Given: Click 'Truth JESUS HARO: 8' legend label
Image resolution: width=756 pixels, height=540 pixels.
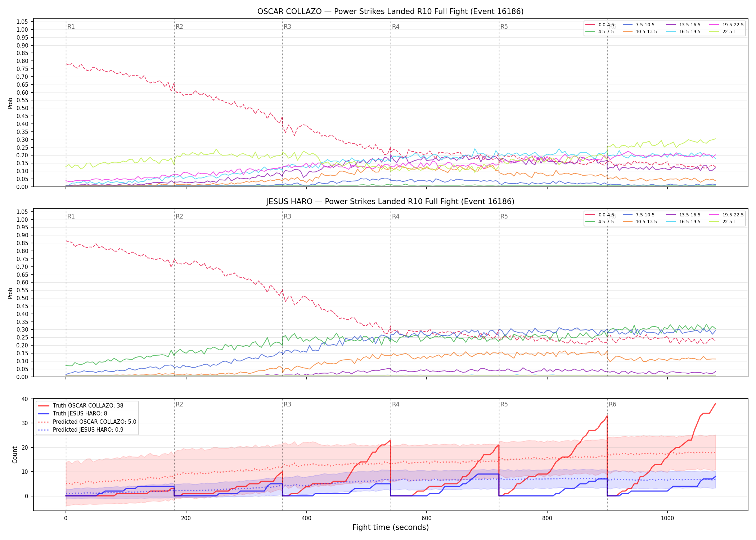Looking at the screenshot, I should point(80,414).
